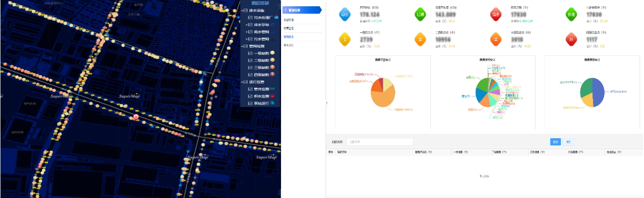The image size is (644, 198).
Task: Expand the 雨水管网 tree node
Action: [x=246, y=32]
